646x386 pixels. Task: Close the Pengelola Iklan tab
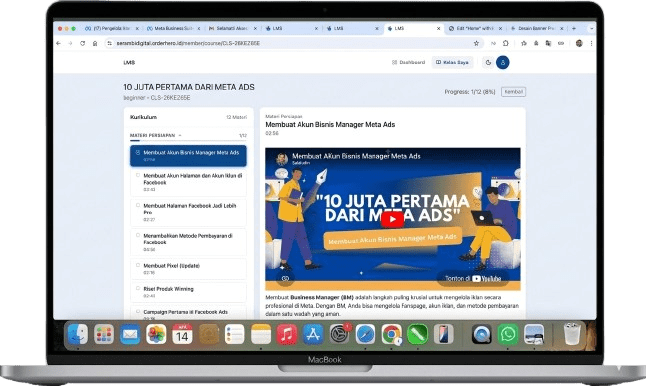137,28
